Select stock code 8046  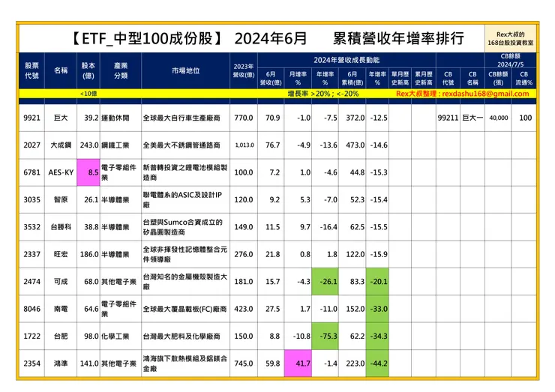(x=31, y=309)
